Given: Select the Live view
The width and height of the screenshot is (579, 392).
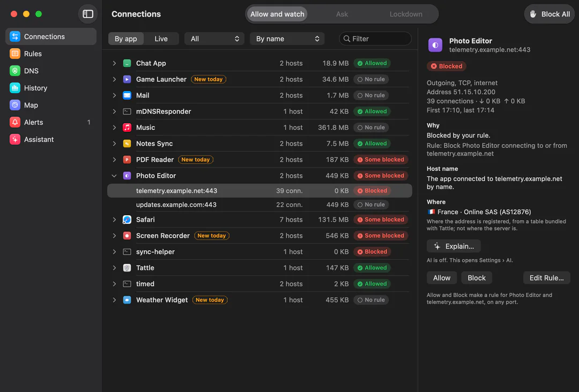Looking at the screenshot, I should [x=161, y=39].
